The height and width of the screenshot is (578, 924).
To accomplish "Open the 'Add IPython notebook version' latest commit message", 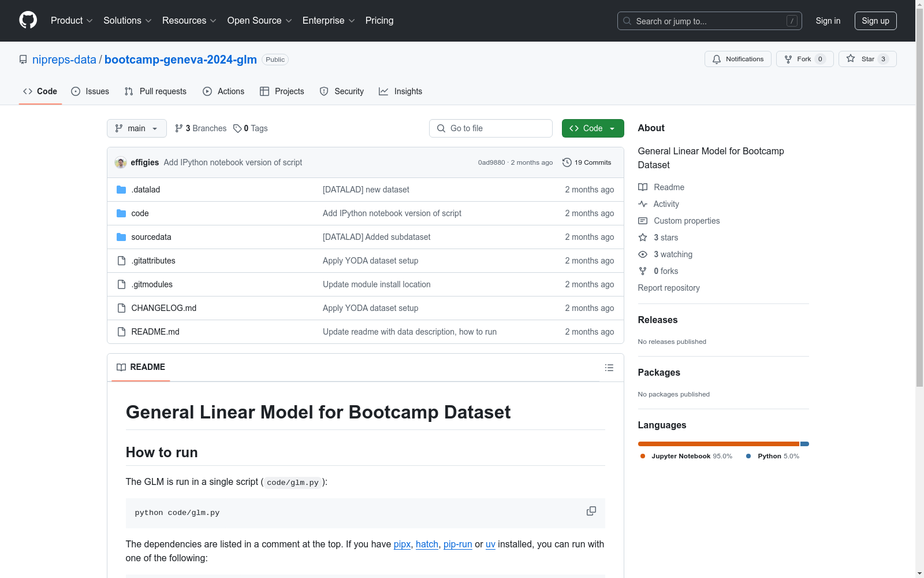I will point(233,162).
